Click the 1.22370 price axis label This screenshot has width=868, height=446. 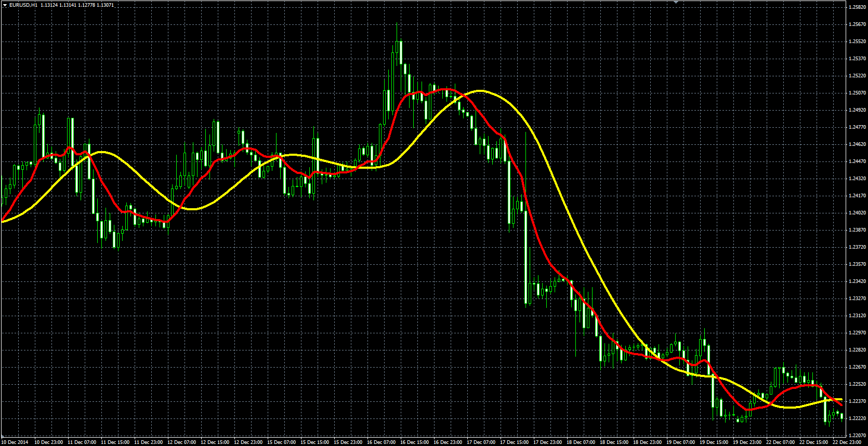coord(857,401)
